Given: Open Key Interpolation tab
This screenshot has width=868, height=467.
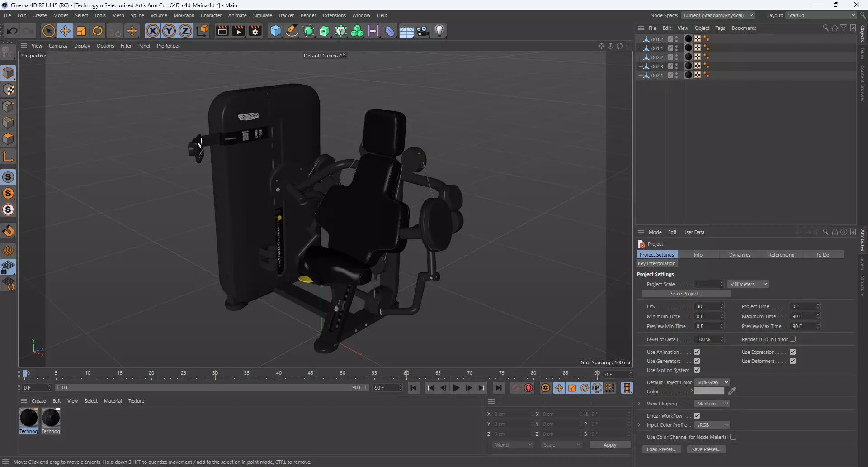Looking at the screenshot, I should (656, 263).
